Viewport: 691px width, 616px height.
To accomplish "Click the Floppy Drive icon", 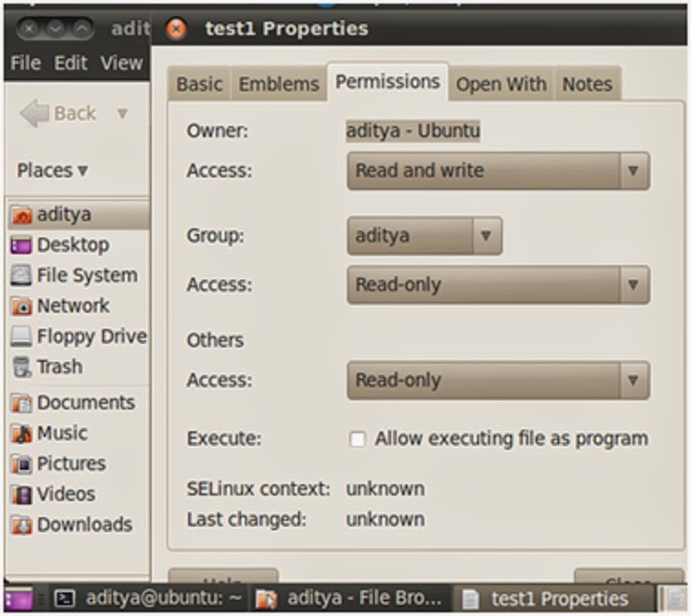I will click(21, 336).
